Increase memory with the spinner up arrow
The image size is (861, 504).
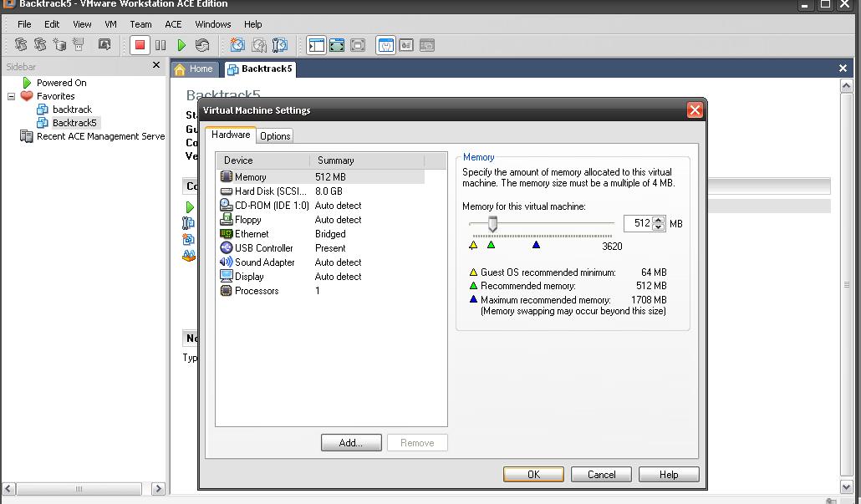[659, 220]
